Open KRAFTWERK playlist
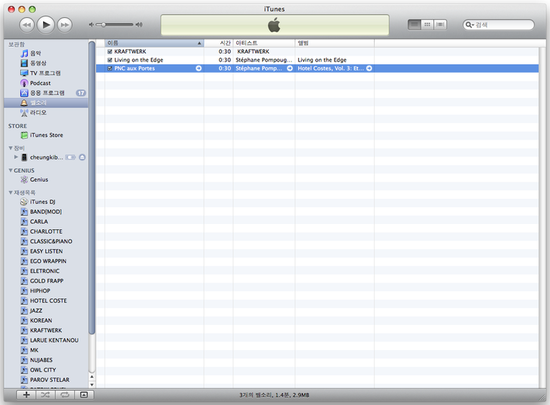The height and width of the screenshot is (405, 550). 46,330
